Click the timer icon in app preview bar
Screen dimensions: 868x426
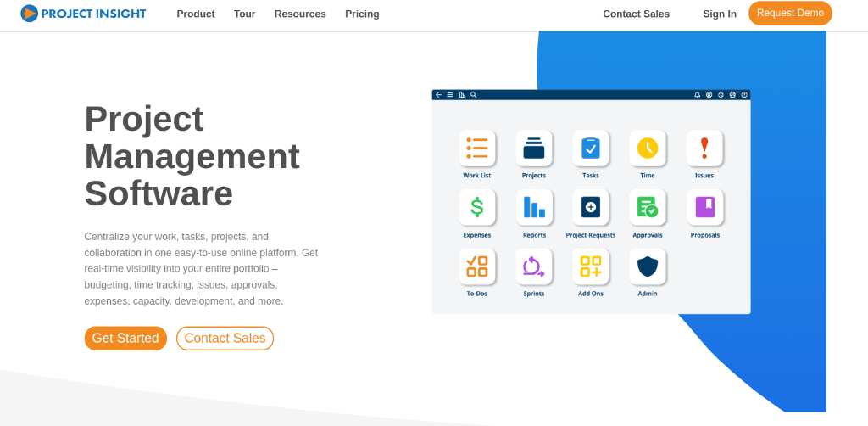(721, 95)
